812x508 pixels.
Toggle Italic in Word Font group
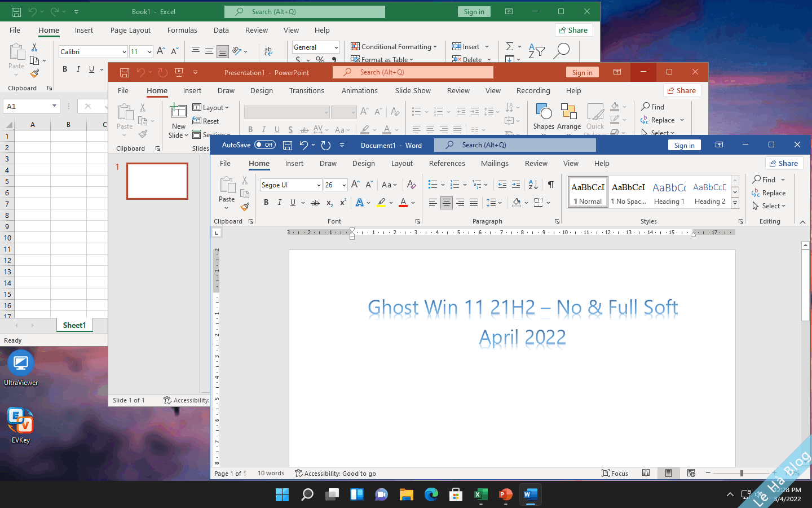pos(279,203)
